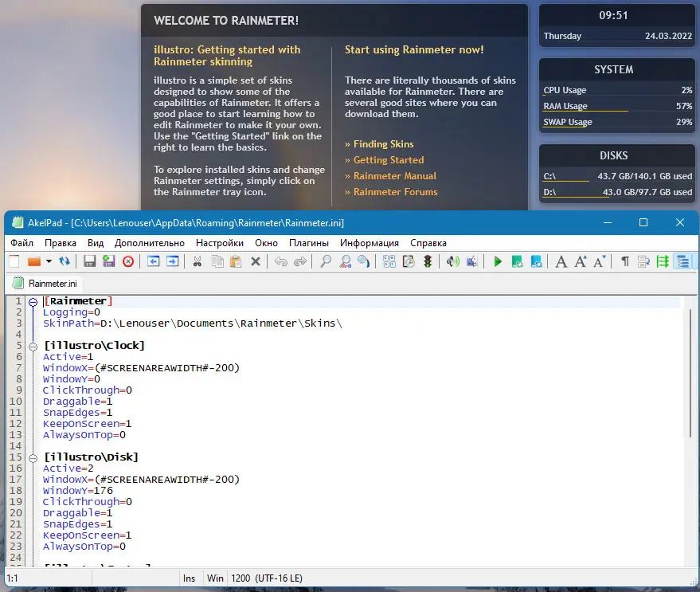The height and width of the screenshot is (592, 700).
Task: Open Find with the magnifier icon
Action: click(326, 261)
